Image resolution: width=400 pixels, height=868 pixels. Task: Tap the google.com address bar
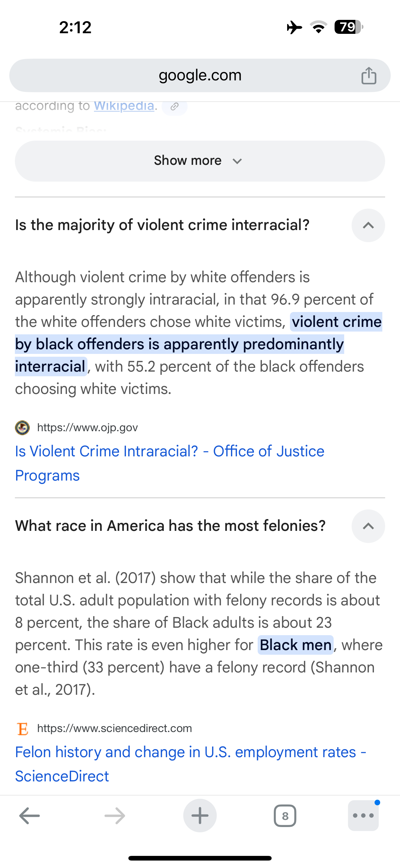point(200,75)
